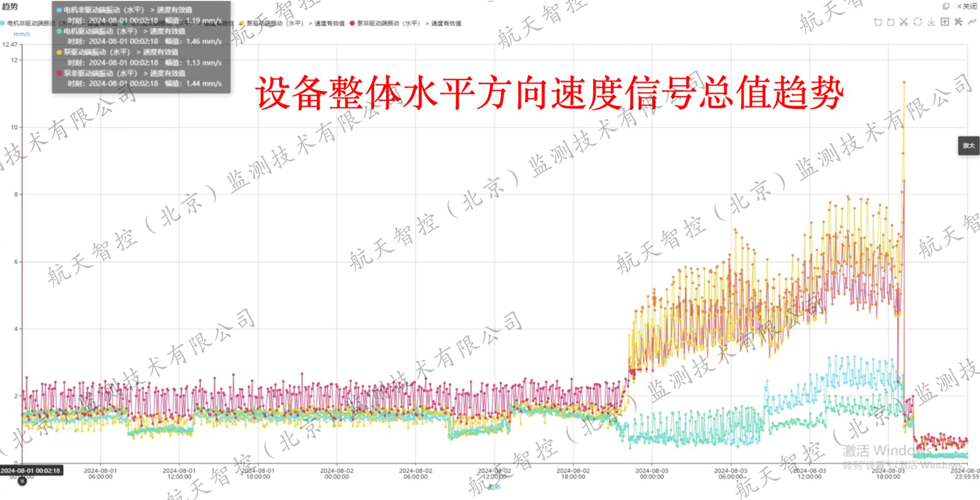Toggle 电机非驱动端振动(水平) cyan legend series

coord(28,24)
